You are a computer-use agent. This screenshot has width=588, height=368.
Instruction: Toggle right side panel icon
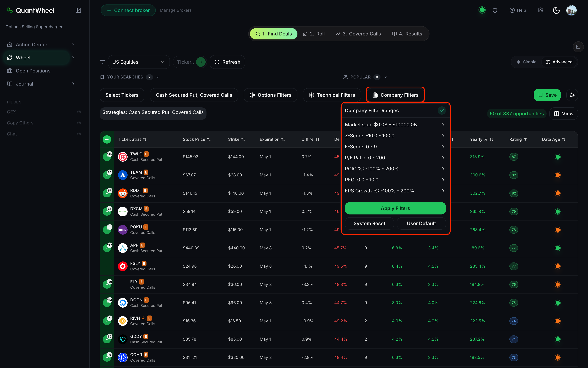coord(578,47)
